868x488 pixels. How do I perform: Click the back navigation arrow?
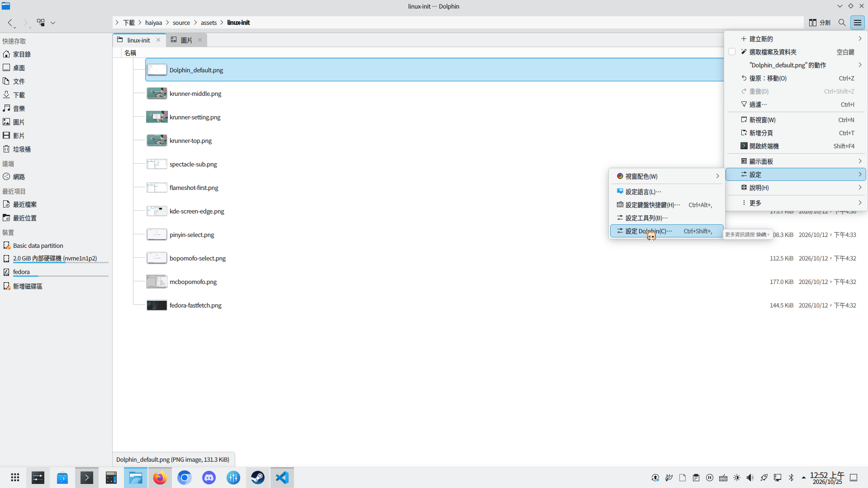pyautogui.click(x=10, y=23)
